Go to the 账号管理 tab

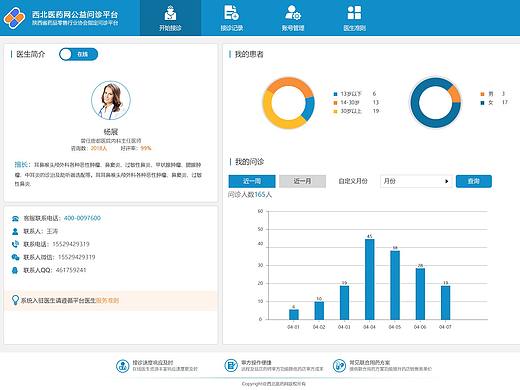(293, 18)
